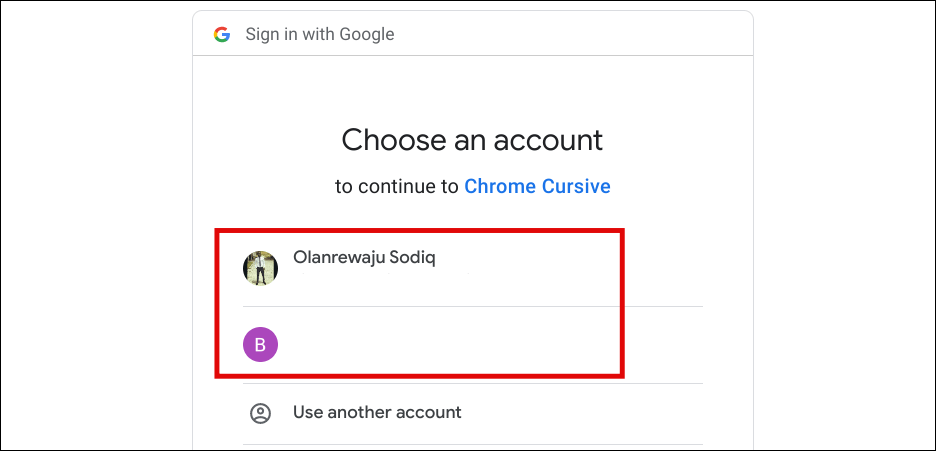Click the divider between the two accounts
Viewport: 936px width, 451px height.
472,306
